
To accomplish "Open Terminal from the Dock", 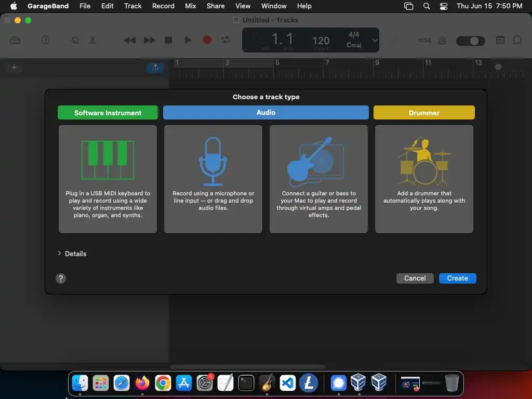I will 246,383.
